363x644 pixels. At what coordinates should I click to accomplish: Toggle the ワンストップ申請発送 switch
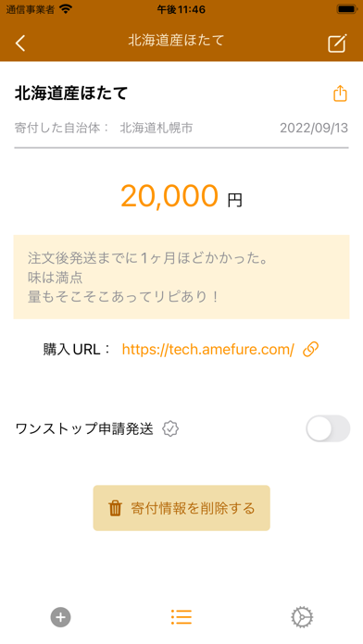point(328,428)
